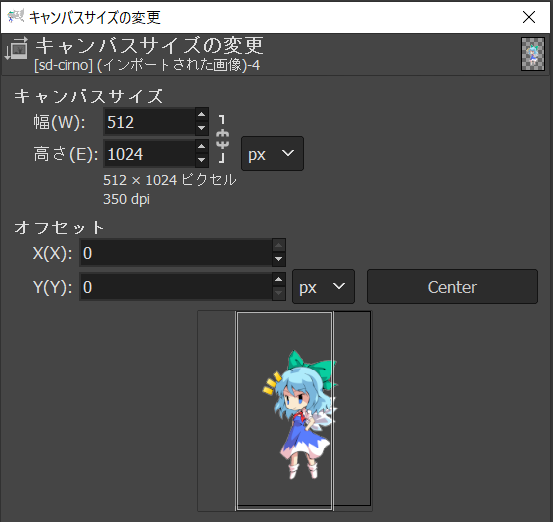Click the X offset input field
Image resolution: width=553 pixels, height=522 pixels.
[176, 253]
